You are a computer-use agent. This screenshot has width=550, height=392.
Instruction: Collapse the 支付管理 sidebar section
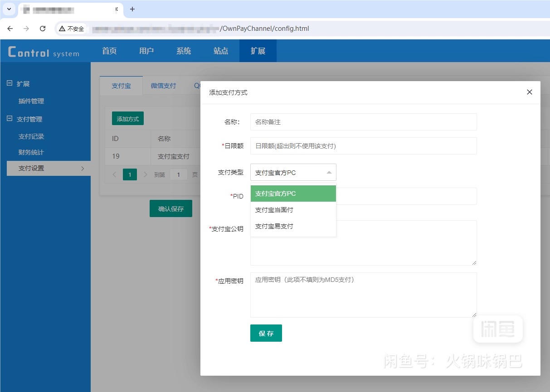coord(10,119)
